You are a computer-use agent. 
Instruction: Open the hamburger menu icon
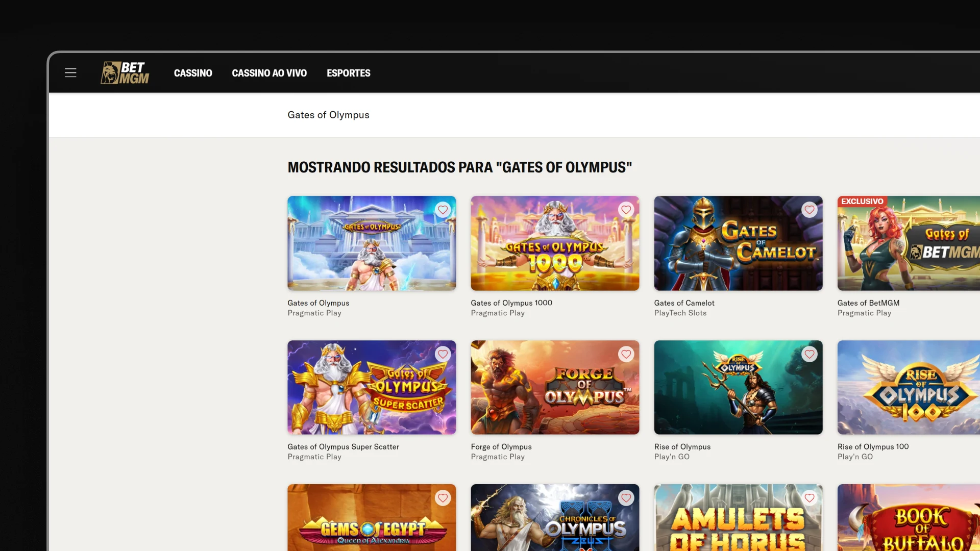pos(70,73)
